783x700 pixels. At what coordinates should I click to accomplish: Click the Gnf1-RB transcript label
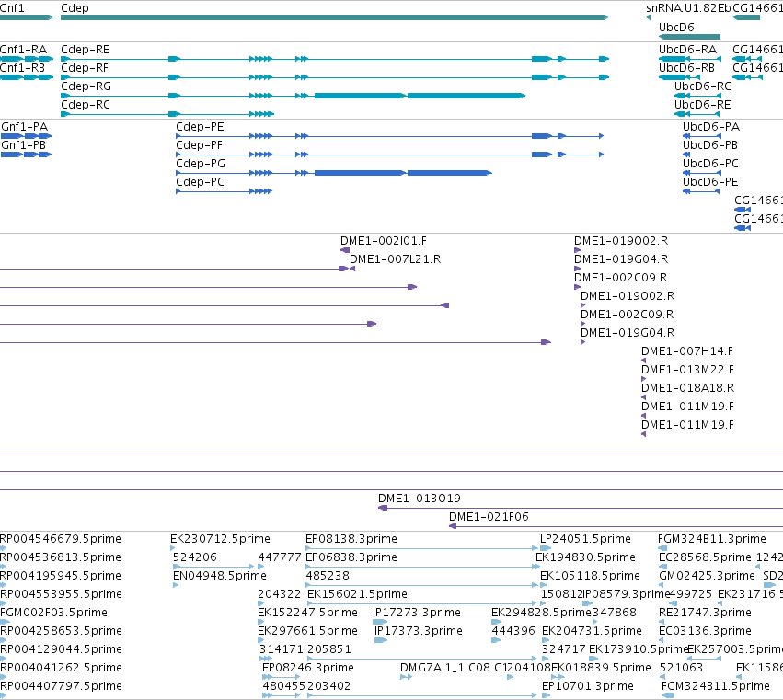point(22,68)
